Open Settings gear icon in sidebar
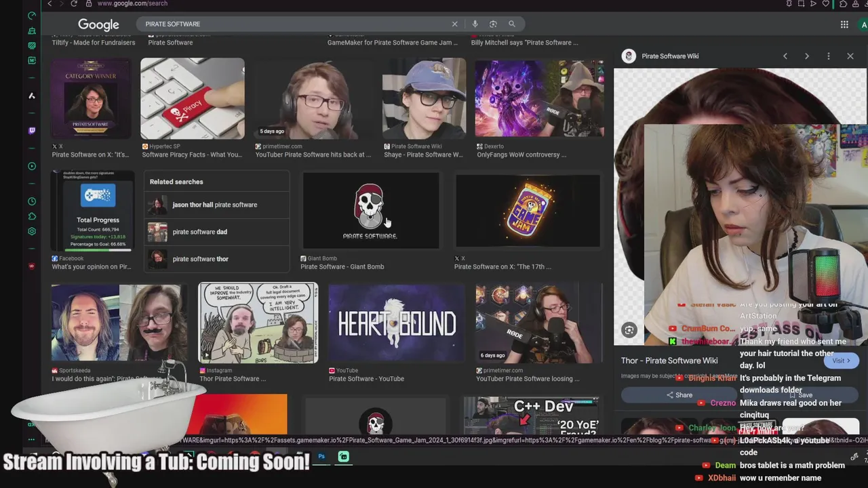This screenshot has width=868, height=488. tap(32, 231)
